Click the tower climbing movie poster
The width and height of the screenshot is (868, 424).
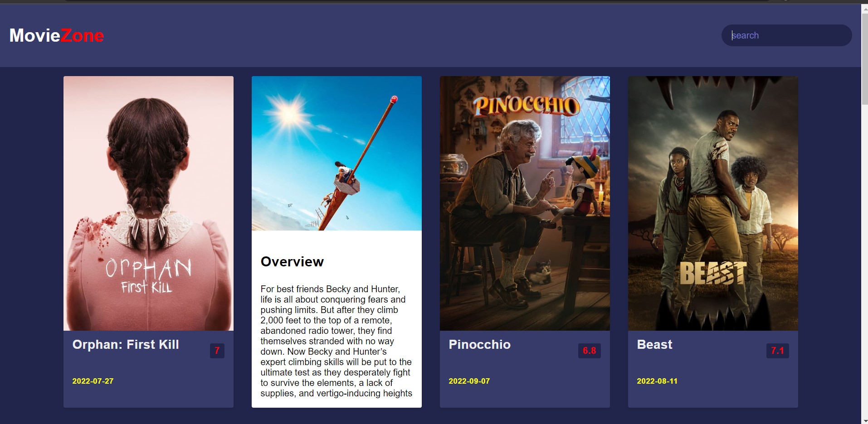(x=336, y=153)
